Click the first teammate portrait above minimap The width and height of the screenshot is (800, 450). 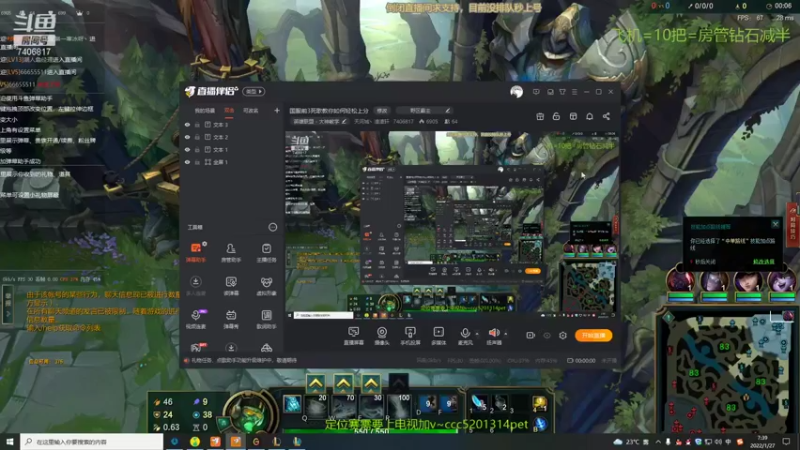[681, 280]
